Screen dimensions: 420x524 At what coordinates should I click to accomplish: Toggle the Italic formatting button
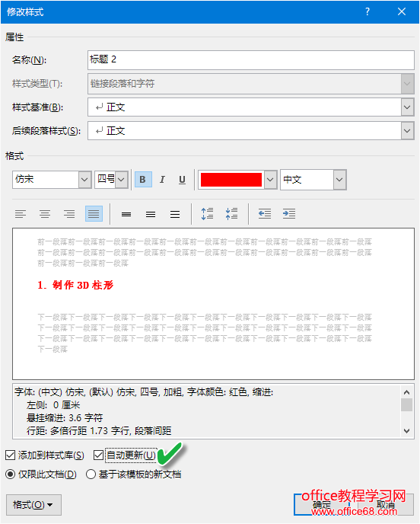[162, 180]
